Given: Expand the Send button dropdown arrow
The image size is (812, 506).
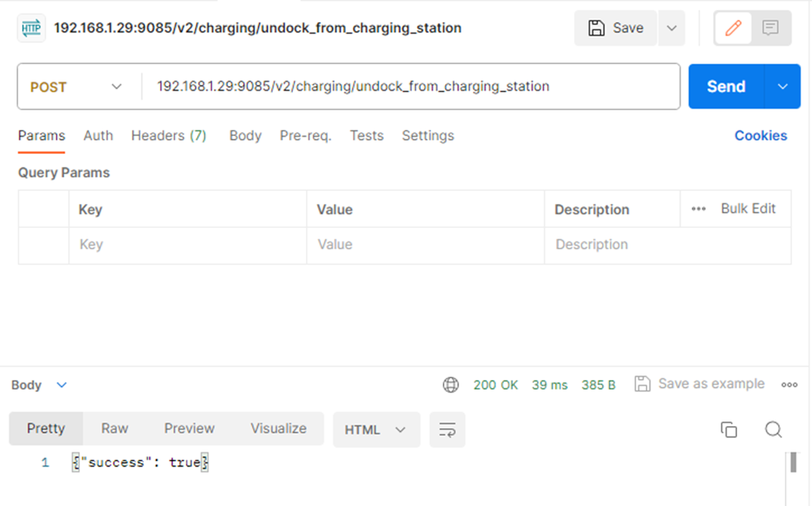Looking at the screenshot, I should [783, 87].
